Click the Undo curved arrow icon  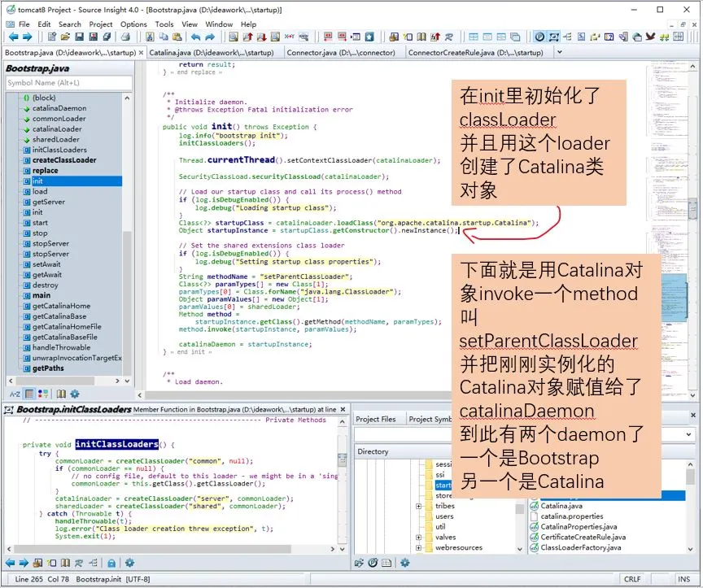[196, 37]
